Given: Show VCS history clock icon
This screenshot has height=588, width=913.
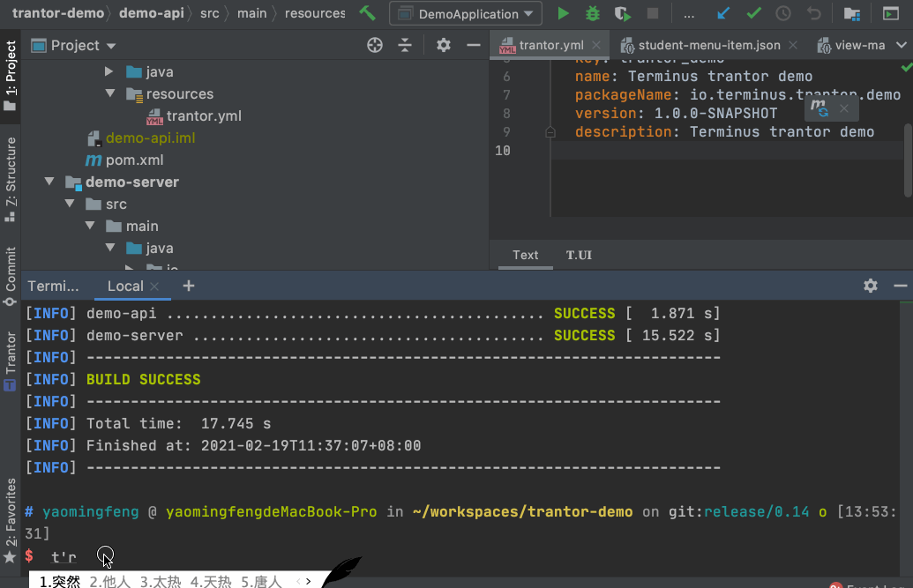Looking at the screenshot, I should coord(783,13).
